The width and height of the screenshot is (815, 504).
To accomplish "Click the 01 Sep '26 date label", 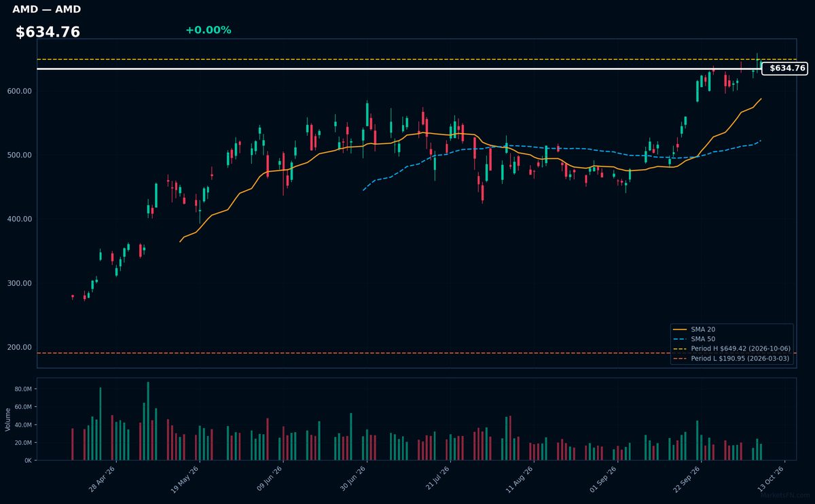I will pos(604,479).
